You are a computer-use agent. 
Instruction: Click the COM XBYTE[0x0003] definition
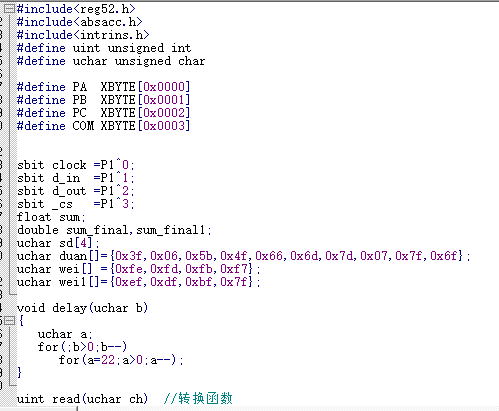[104, 126]
